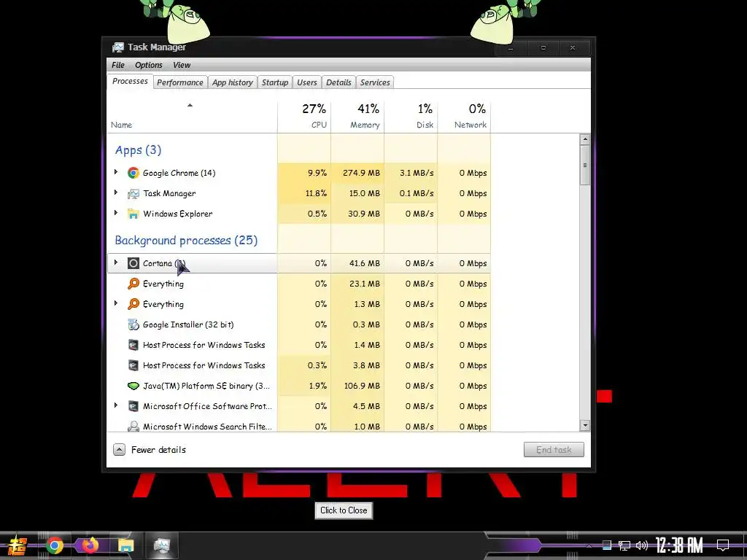747x560 pixels.
Task: Click the network icon in system tray
Action: pyautogui.click(x=624, y=545)
